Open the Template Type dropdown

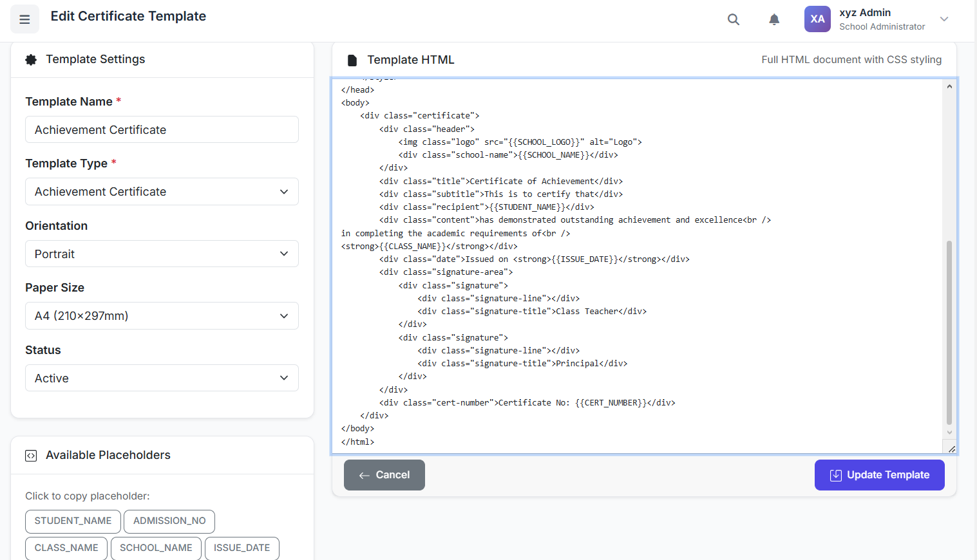[162, 192]
